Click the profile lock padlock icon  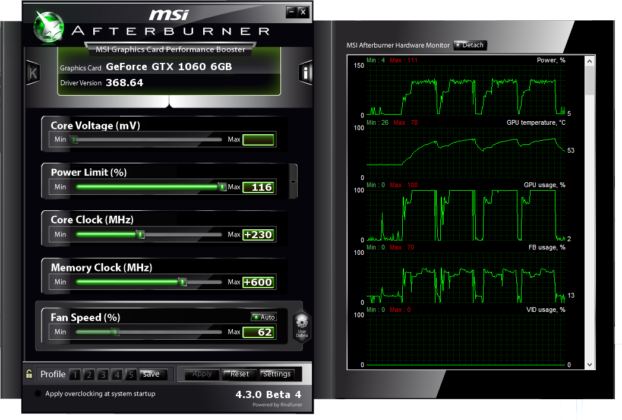(x=29, y=374)
